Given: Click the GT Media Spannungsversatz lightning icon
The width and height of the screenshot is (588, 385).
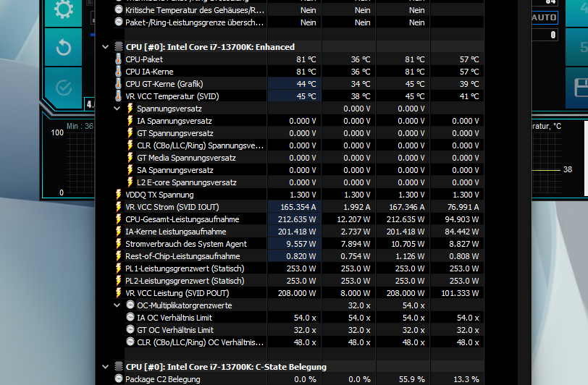Looking at the screenshot, I should pos(130,158).
